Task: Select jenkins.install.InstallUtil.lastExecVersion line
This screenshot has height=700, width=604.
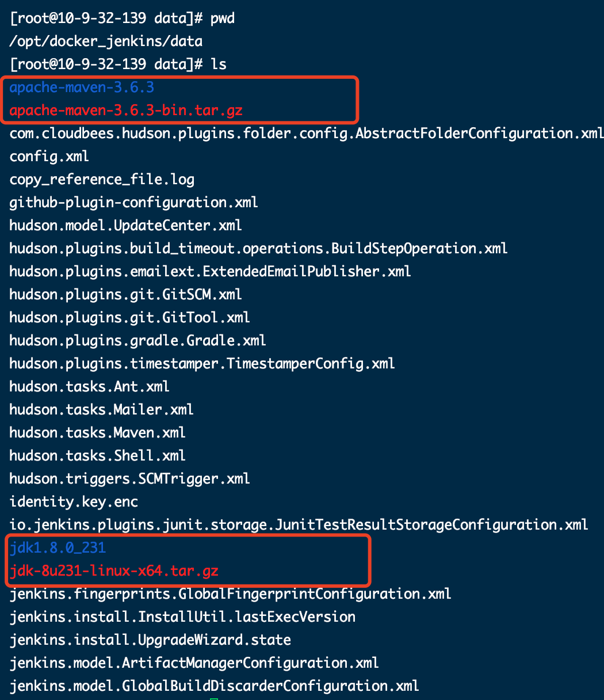Action: tap(182, 617)
